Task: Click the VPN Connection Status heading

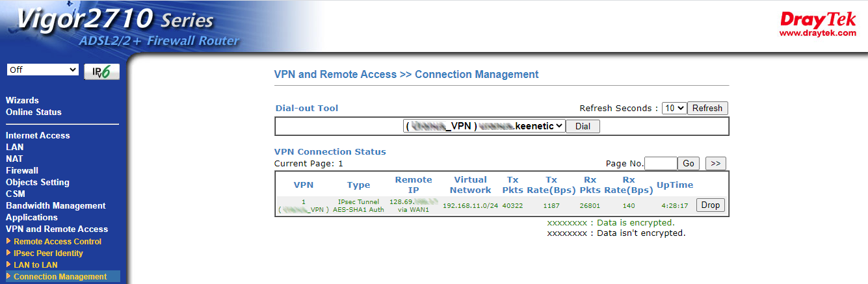Action: coord(330,152)
